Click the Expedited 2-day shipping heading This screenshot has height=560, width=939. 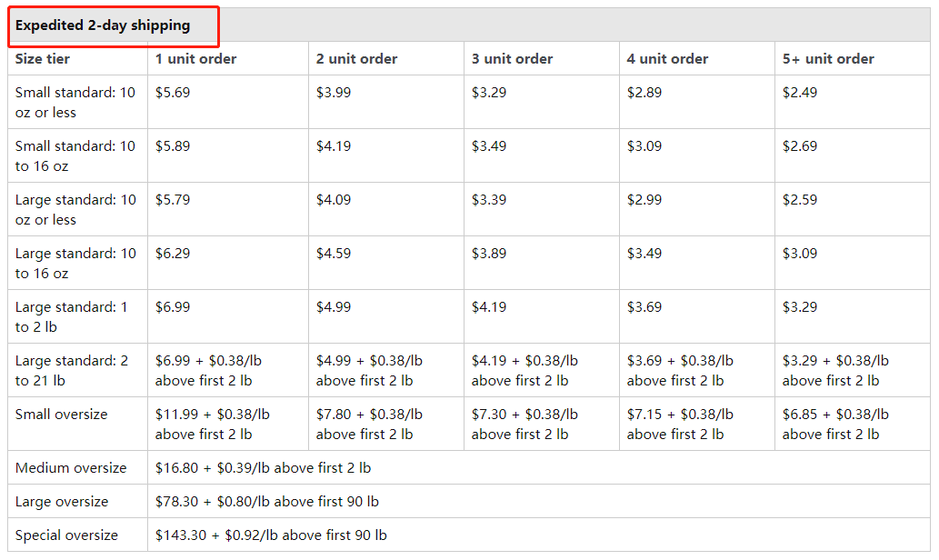(103, 25)
